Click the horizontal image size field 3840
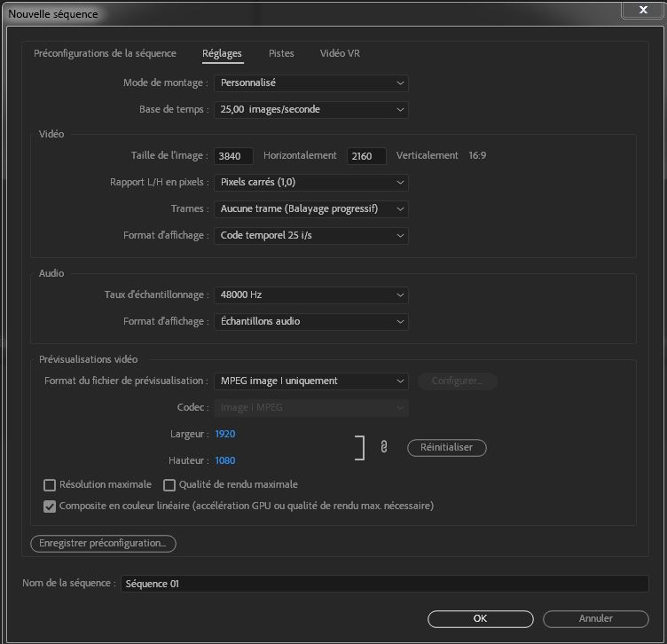The height and width of the screenshot is (644, 667). pos(233,156)
